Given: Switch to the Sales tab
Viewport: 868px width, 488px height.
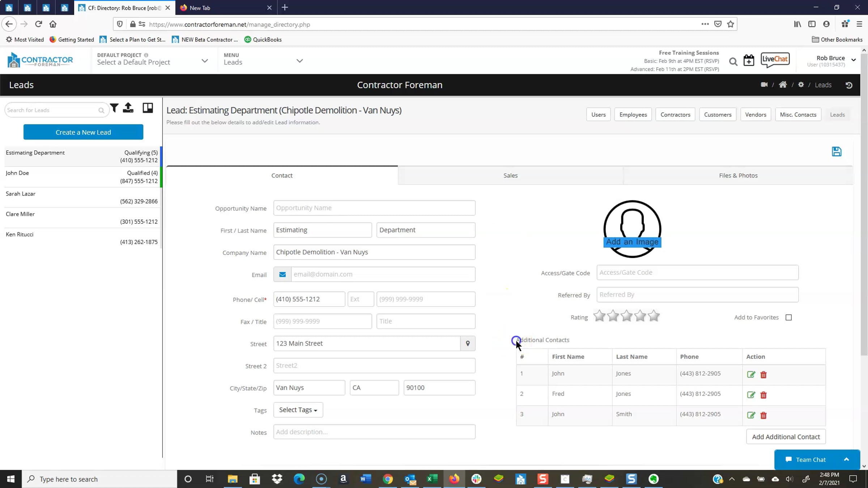Looking at the screenshot, I should pos(510,175).
